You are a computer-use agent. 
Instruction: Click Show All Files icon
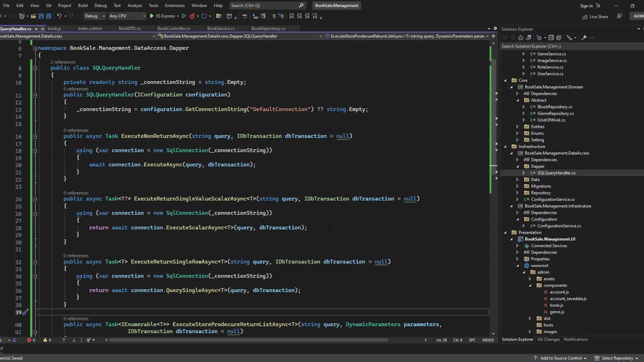point(558,38)
